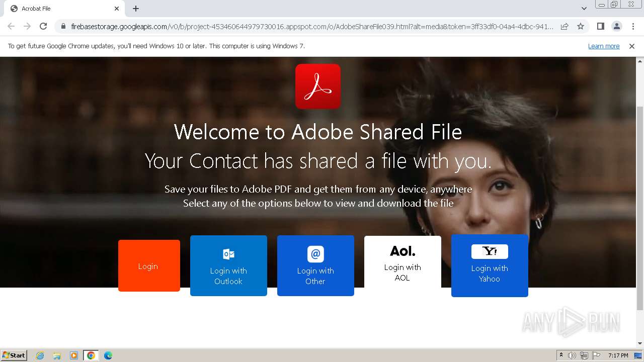The image size is (644, 362).
Task: Click 'Welcome to Adobe Shared File' heading
Action: coord(318,132)
